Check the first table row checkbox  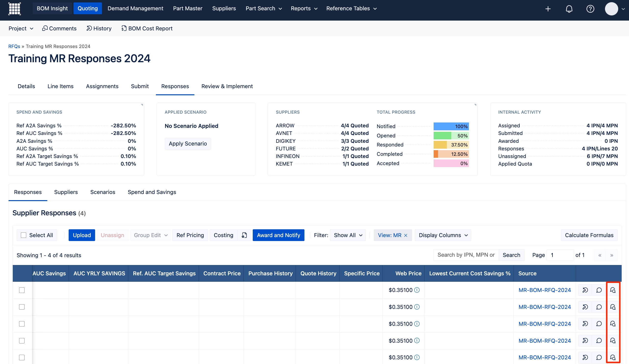pos(22,290)
